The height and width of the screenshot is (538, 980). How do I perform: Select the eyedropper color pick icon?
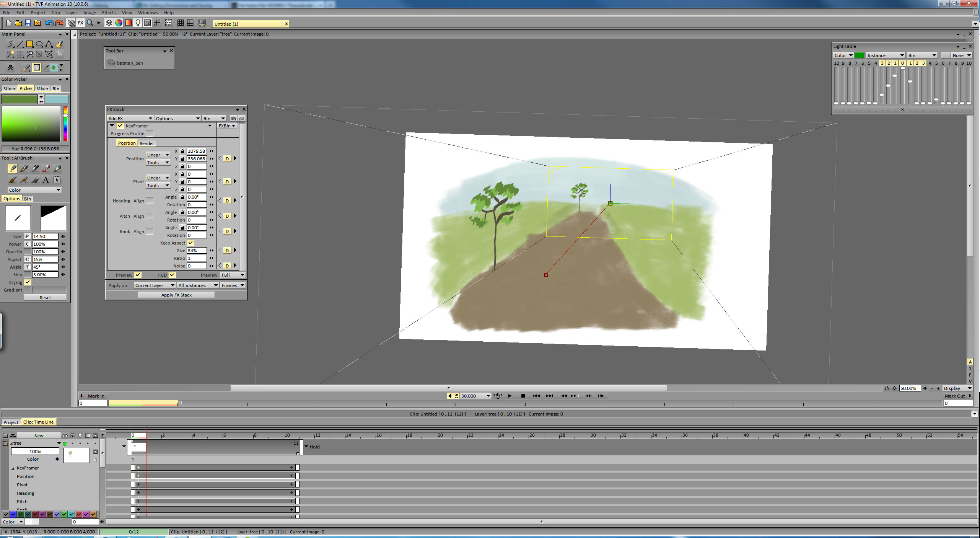(x=46, y=68)
